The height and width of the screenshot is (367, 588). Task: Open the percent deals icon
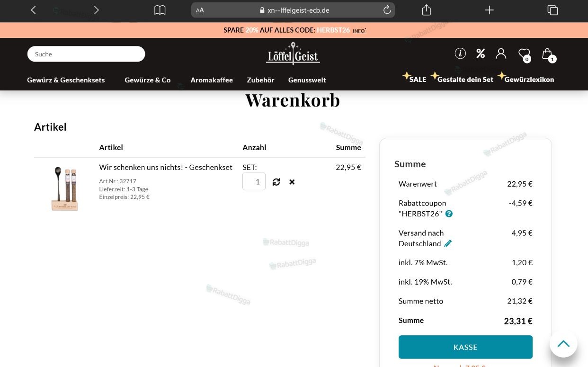[481, 54]
